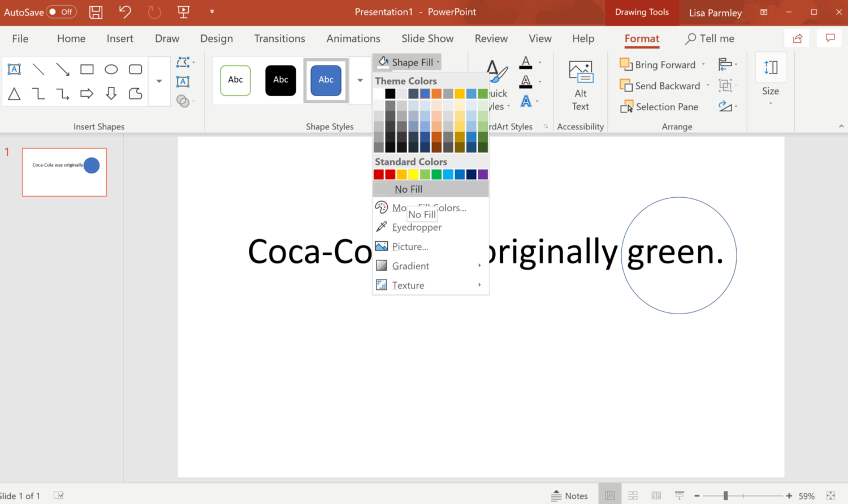Click the Share icon
The image size is (848, 504).
[798, 38]
